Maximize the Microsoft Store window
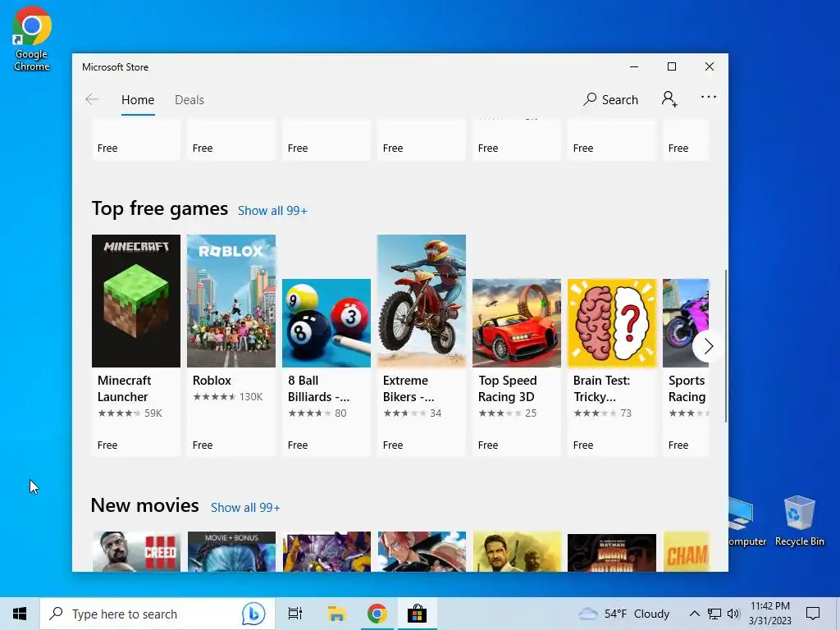 tap(672, 66)
